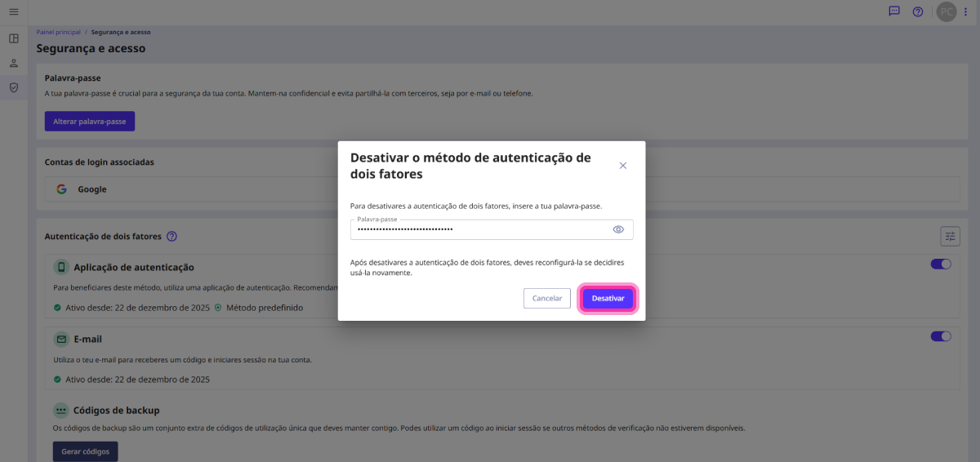Image resolution: width=980 pixels, height=462 pixels.
Task: Click the dashboard panel sidebar icon
Action: pos(13,38)
